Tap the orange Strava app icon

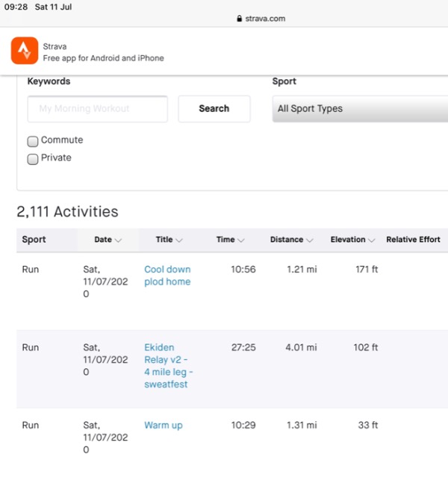coord(25,51)
